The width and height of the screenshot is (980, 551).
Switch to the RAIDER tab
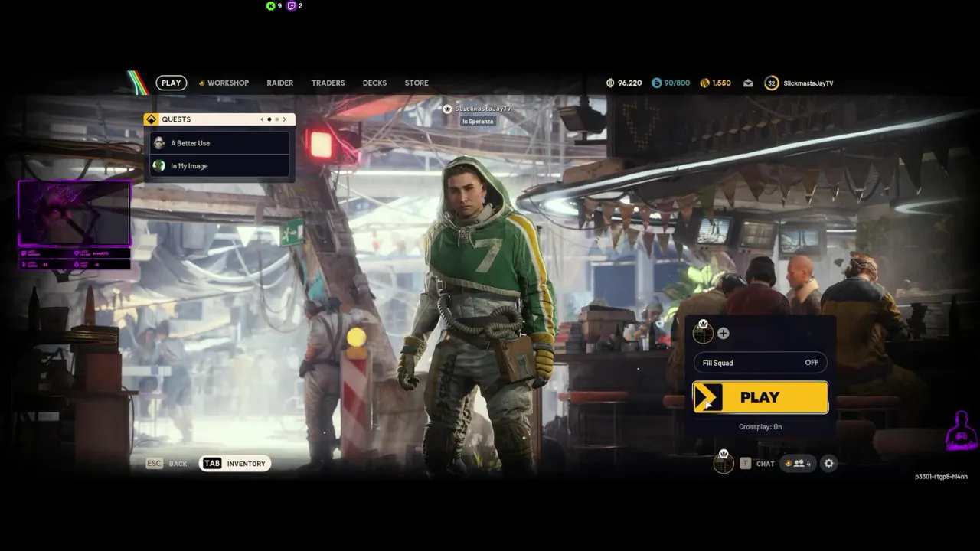pos(280,83)
